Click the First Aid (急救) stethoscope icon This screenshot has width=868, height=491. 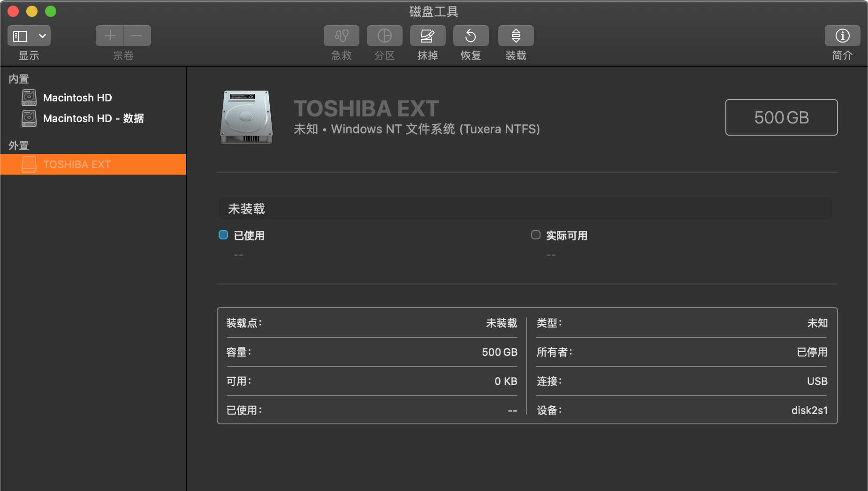coord(341,36)
